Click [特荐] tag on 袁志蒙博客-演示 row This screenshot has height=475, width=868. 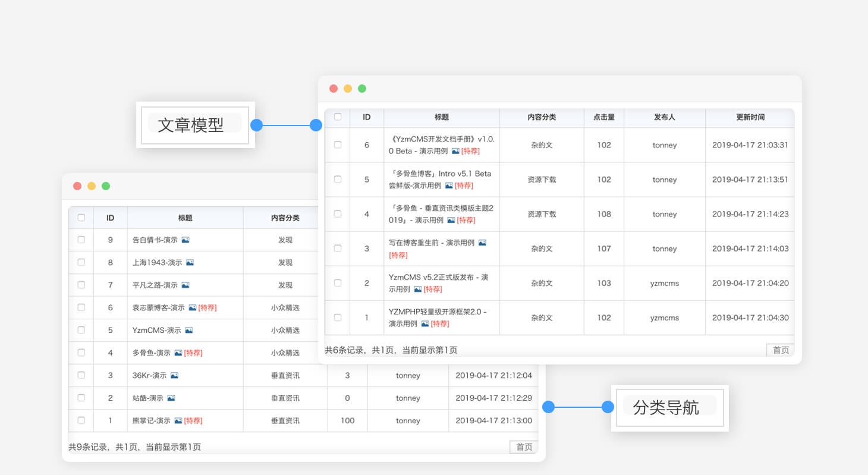click(x=207, y=308)
